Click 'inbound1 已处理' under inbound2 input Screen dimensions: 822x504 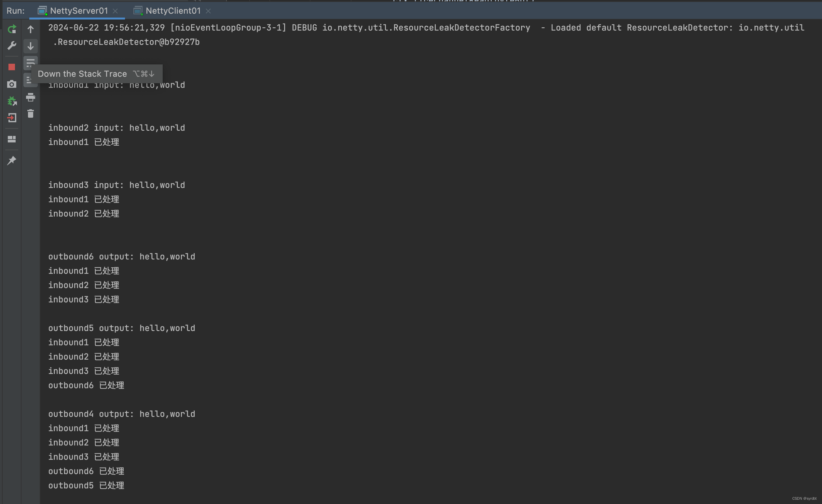pos(84,142)
